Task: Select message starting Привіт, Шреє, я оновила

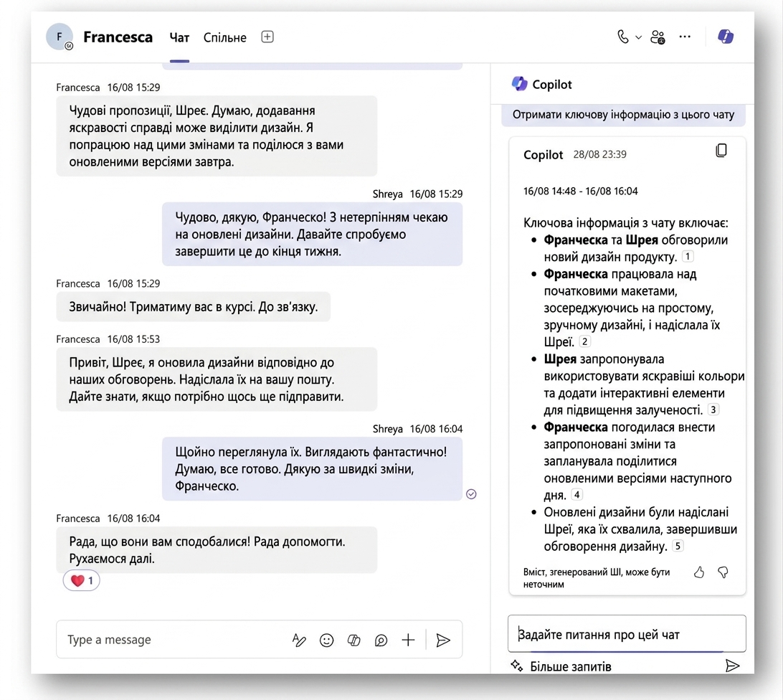Action: (217, 379)
